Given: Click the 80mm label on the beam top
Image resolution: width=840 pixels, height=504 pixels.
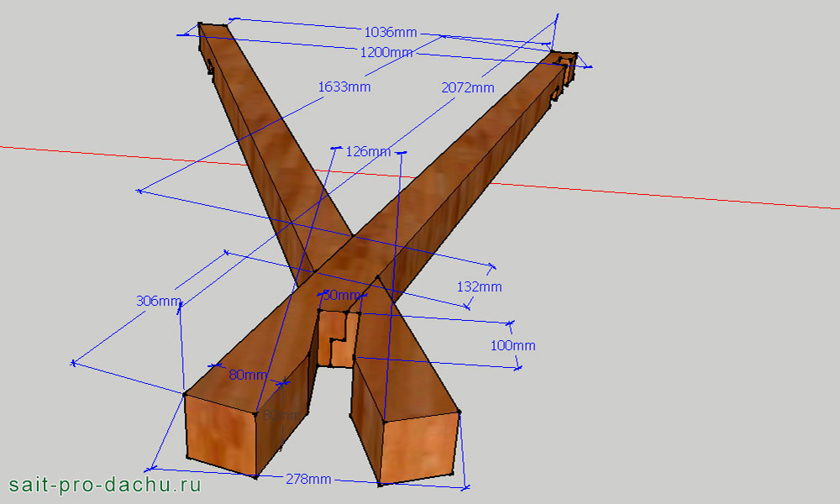Looking at the screenshot, I should [x=248, y=375].
